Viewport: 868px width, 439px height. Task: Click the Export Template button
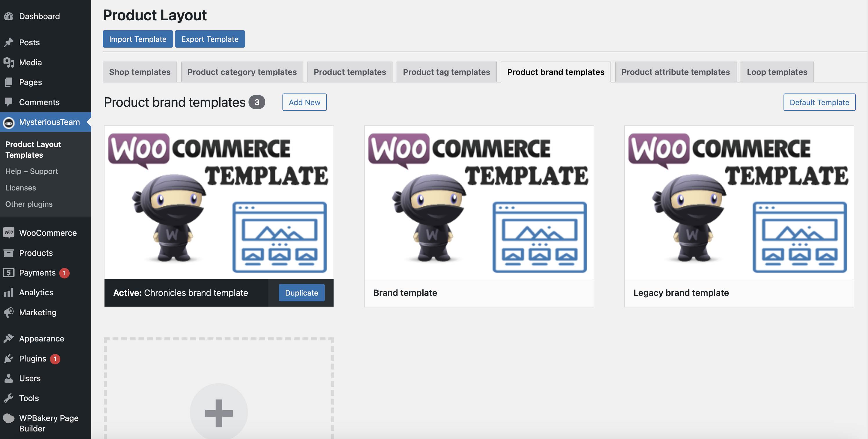210,39
